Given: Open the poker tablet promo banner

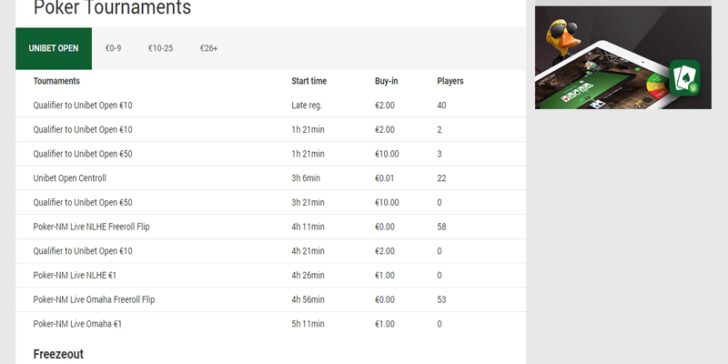Looking at the screenshot, I should pos(623,58).
